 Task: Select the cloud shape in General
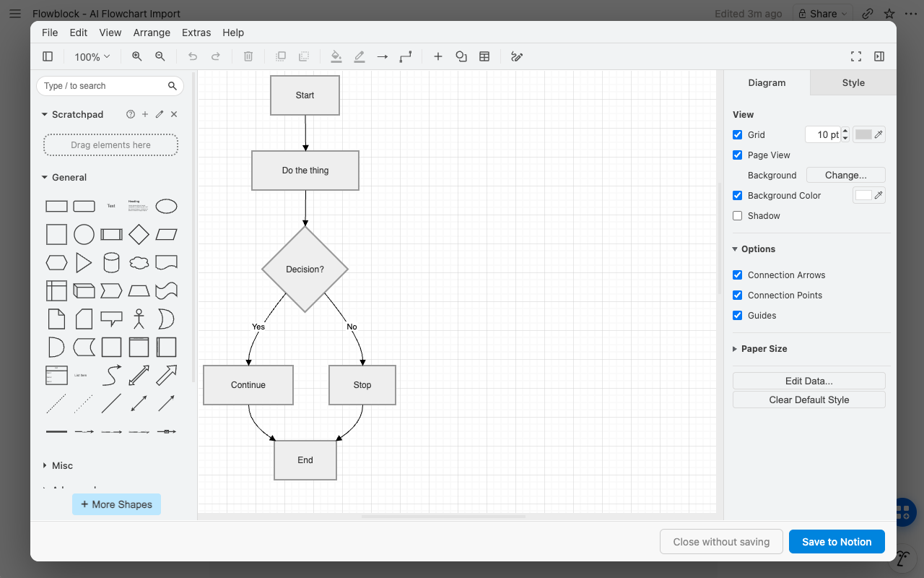tap(139, 262)
